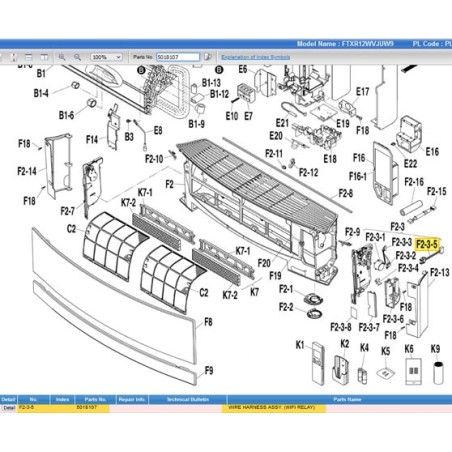The height and width of the screenshot is (452, 452).
Task: Click the zoom in magnifier icon
Action: 62,57
